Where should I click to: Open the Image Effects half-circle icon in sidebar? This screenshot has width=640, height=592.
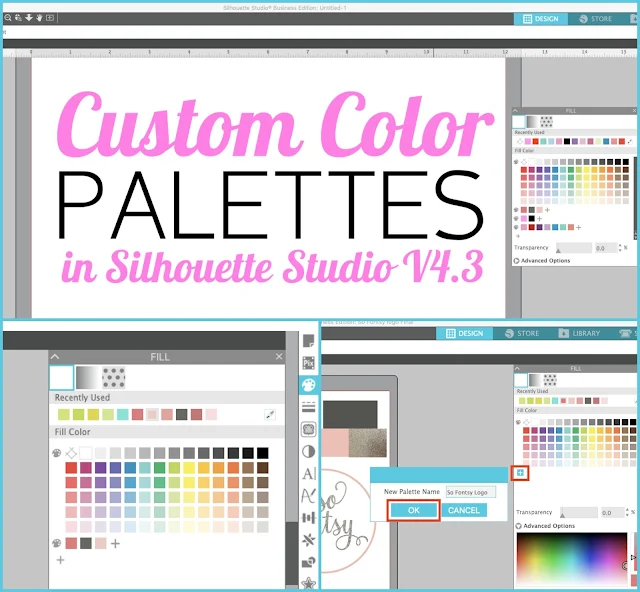(309, 452)
